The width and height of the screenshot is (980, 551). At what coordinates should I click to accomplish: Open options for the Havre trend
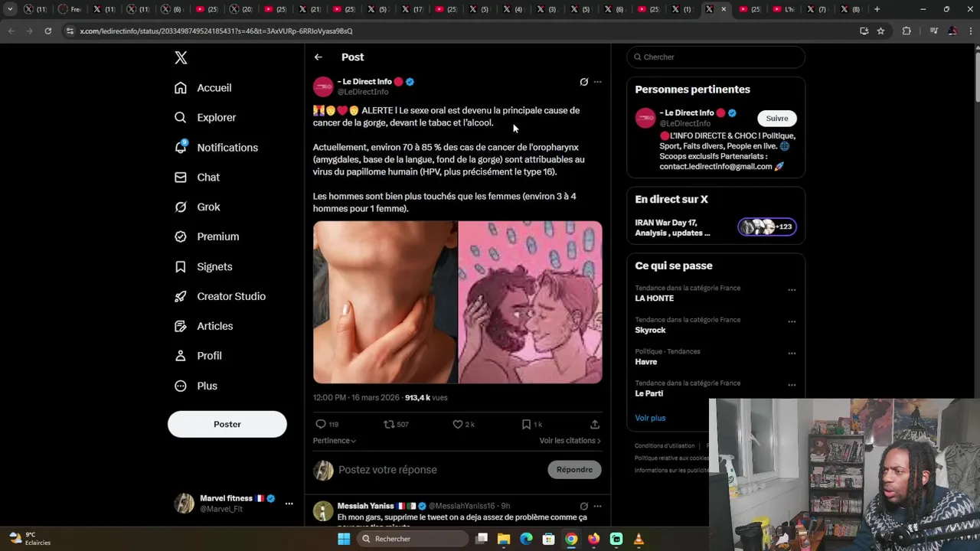click(792, 353)
